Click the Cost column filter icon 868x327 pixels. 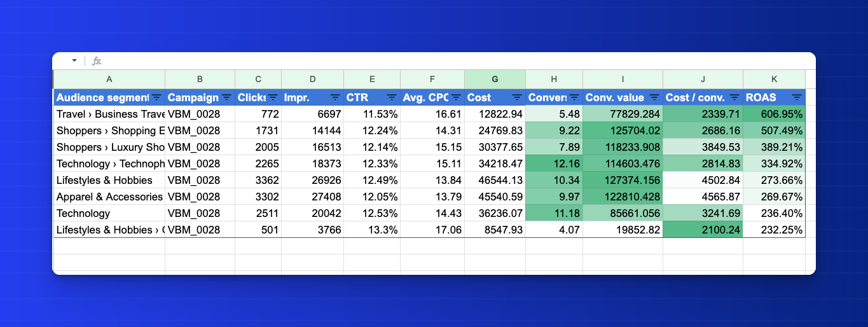point(516,98)
